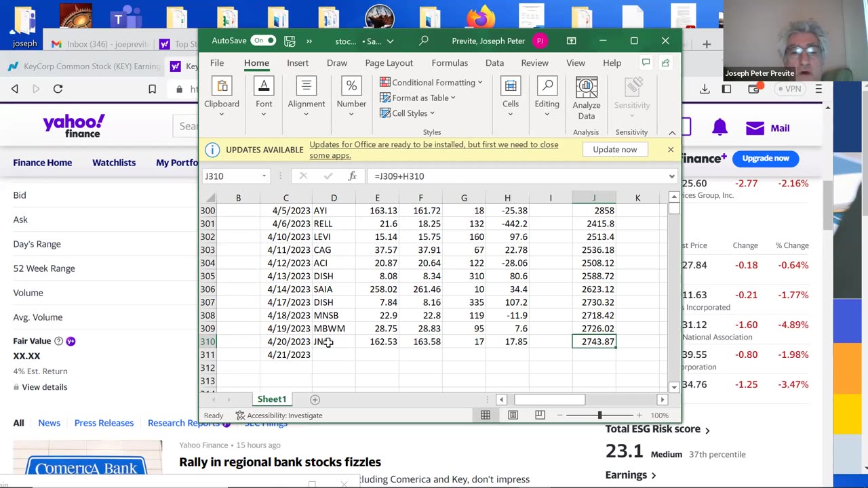The image size is (868, 488).
Task: Switch to the Data ribbon tab
Action: click(x=494, y=63)
